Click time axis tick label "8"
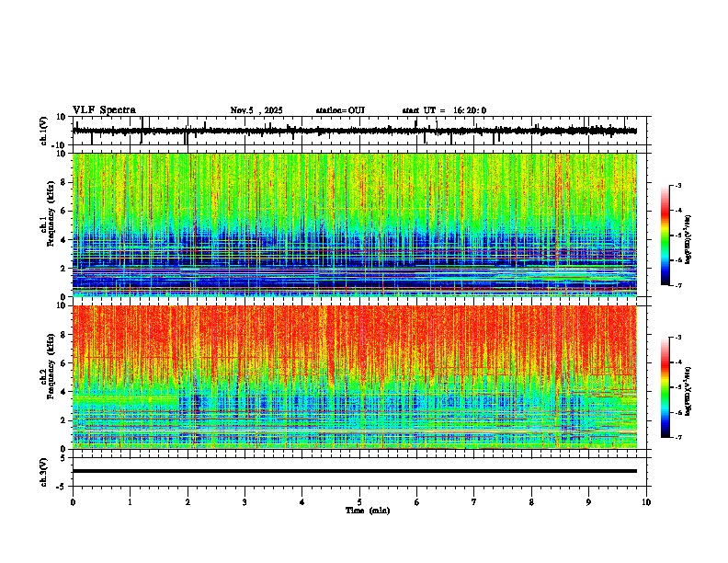This screenshot has height=563, width=728. click(x=531, y=502)
